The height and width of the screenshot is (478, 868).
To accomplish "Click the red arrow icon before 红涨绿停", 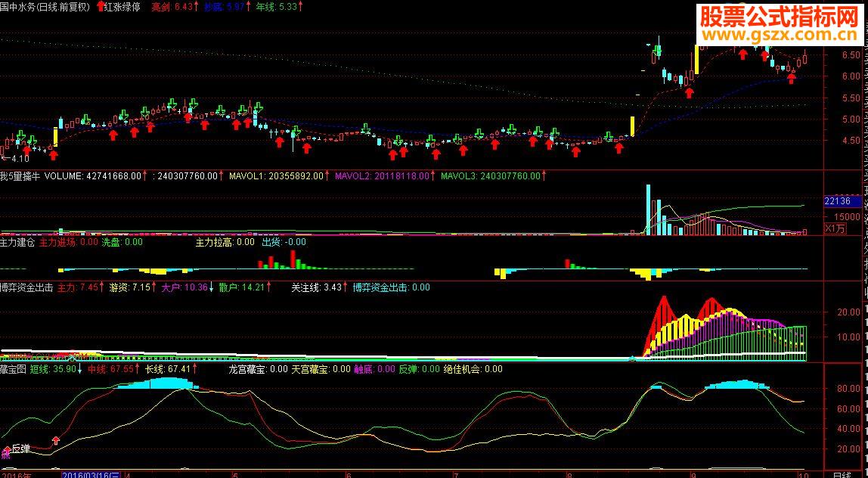I will coord(100,7).
